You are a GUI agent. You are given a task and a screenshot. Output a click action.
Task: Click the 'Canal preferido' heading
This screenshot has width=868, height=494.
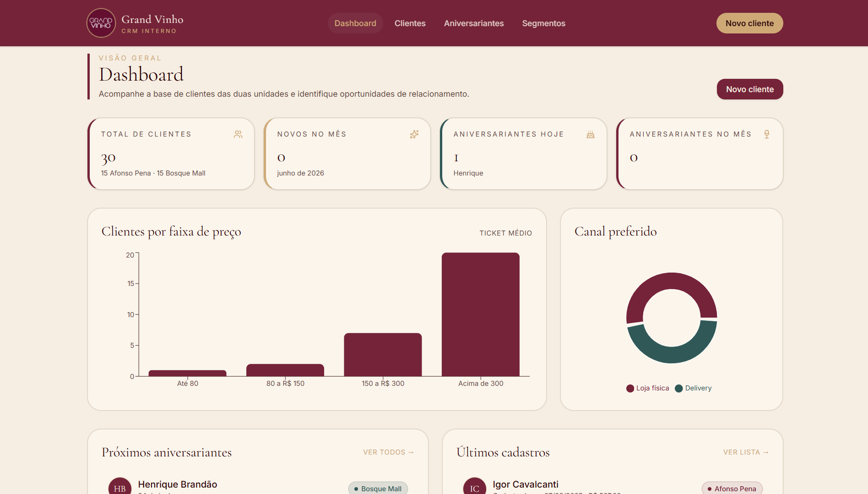pos(616,231)
